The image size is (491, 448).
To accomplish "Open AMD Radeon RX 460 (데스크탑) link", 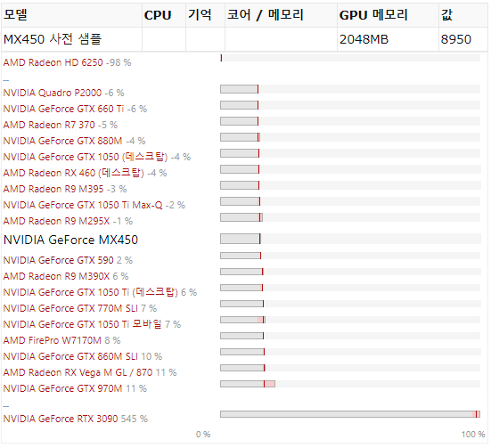I will tap(73, 173).
